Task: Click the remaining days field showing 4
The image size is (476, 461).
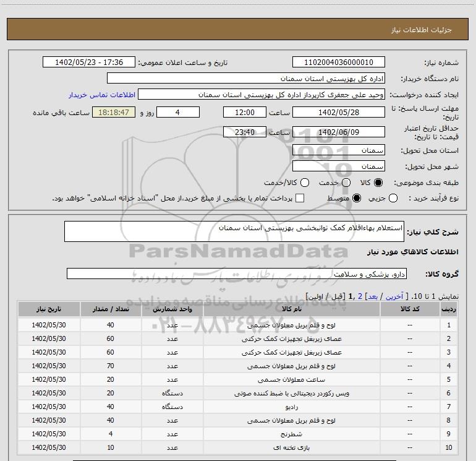Action: [178, 112]
